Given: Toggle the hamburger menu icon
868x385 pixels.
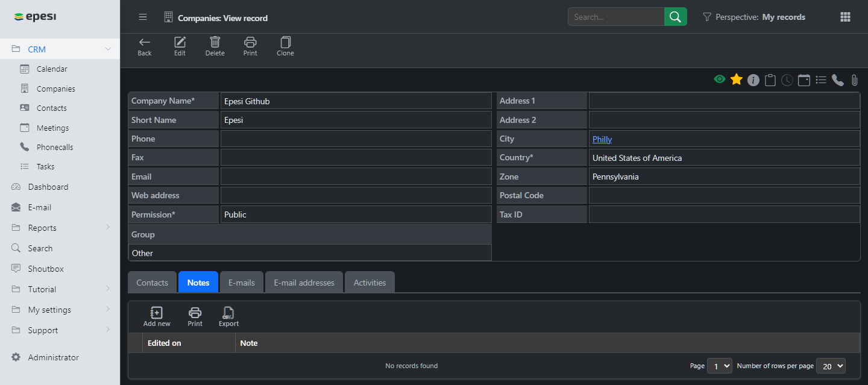Looking at the screenshot, I should pyautogui.click(x=143, y=17).
